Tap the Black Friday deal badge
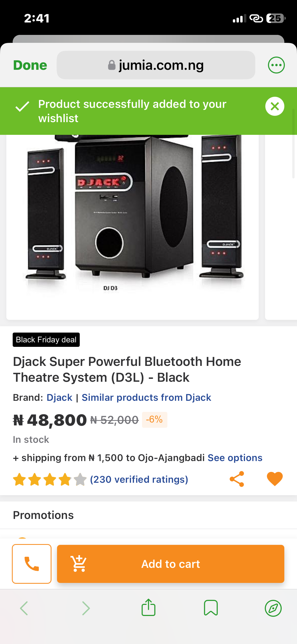297x644 pixels. 46,340
